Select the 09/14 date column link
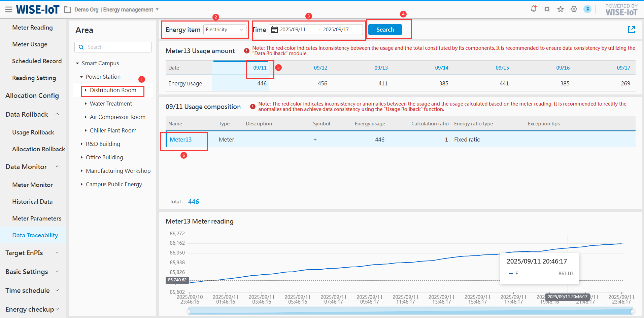 pos(442,68)
